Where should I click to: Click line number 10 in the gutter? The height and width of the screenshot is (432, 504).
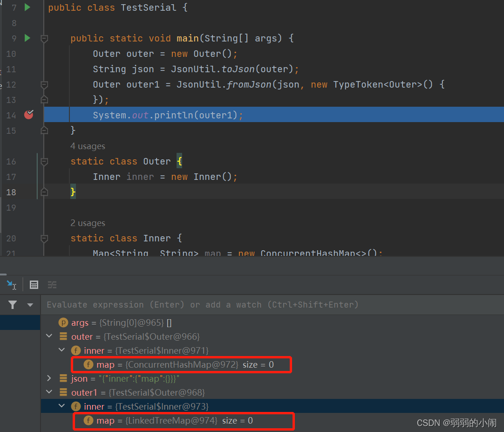click(11, 54)
